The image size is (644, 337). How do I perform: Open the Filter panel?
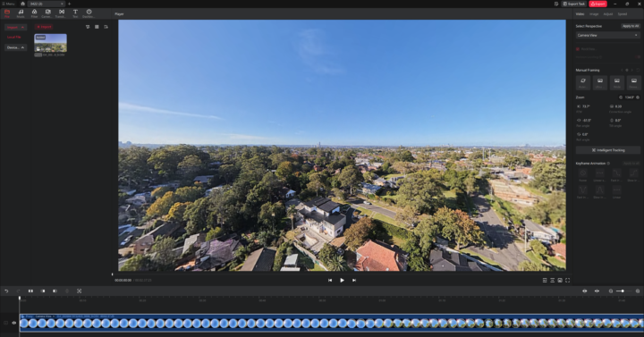34,13
